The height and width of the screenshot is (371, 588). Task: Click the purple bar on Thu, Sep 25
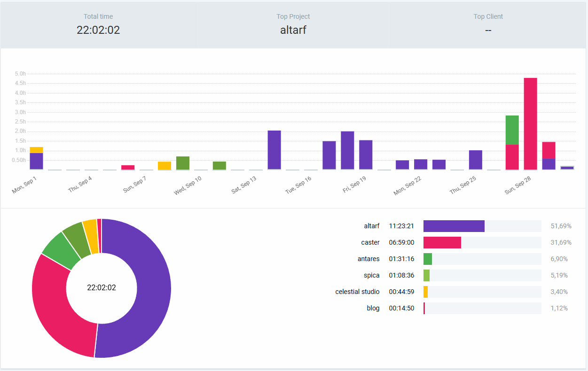(x=476, y=160)
